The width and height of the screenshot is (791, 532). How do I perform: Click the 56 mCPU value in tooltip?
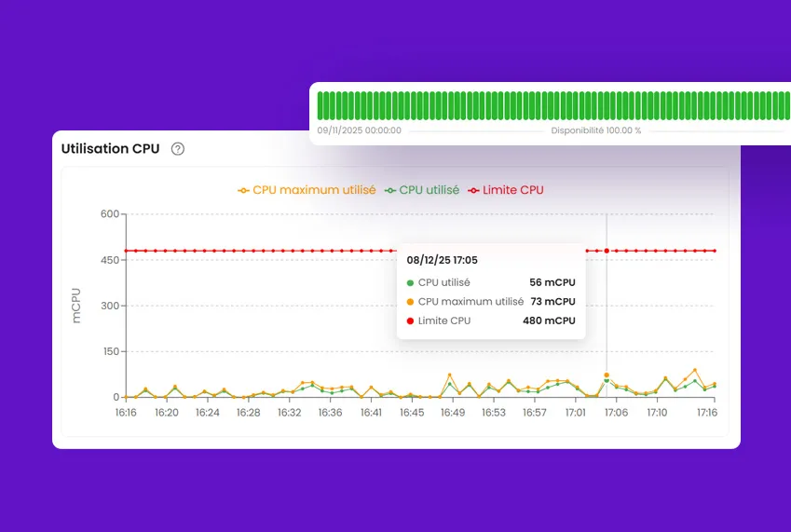tap(552, 282)
